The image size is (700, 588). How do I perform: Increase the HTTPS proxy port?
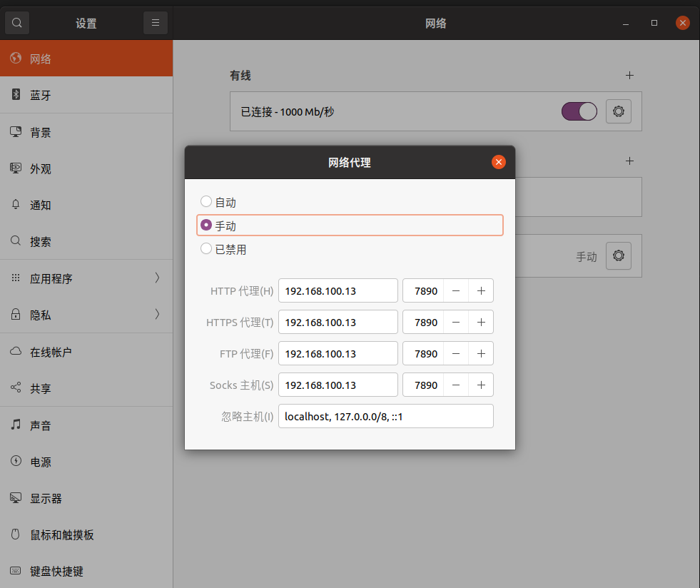pos(481,322)
